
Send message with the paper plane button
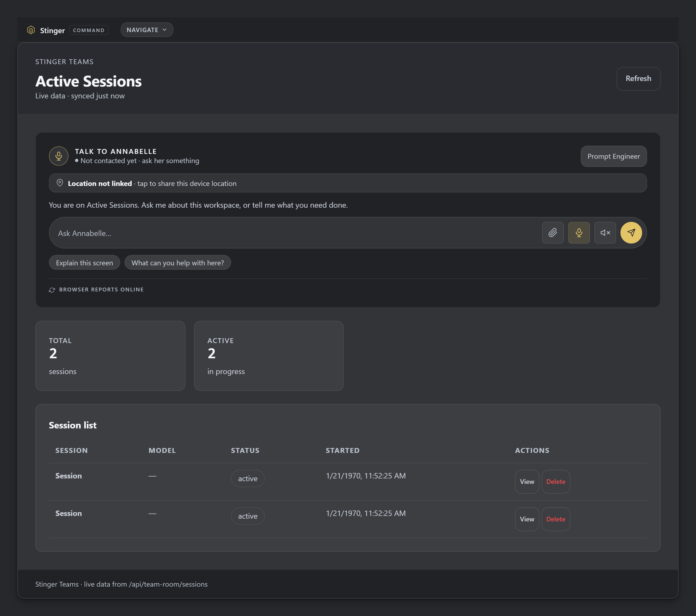[x=631, y=233]
